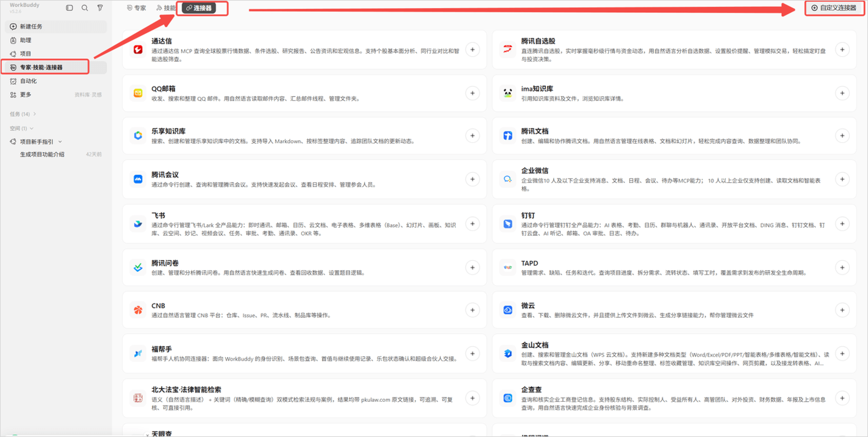
Task: Add the 北大法宝 connector
Action: 472,398
